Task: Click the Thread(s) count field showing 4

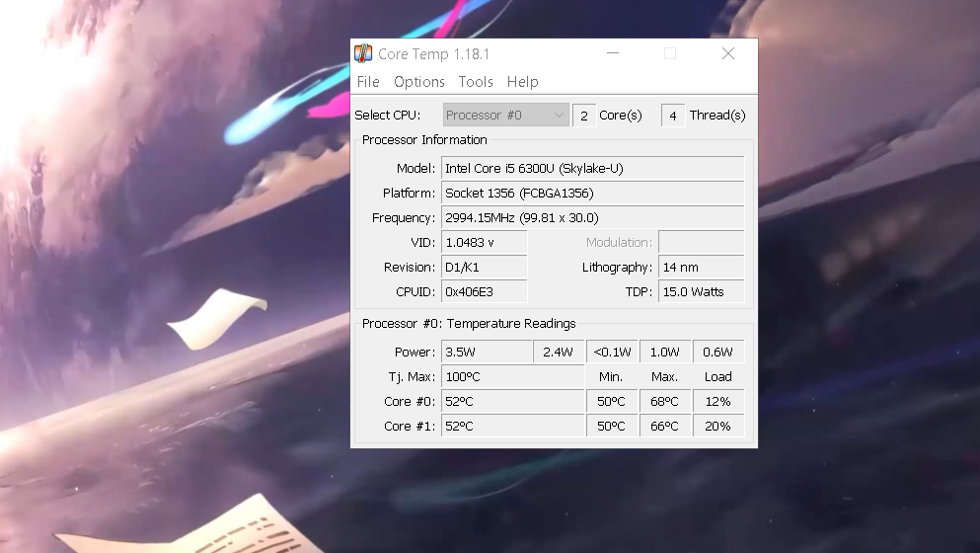Action: (x=673, y=116)
